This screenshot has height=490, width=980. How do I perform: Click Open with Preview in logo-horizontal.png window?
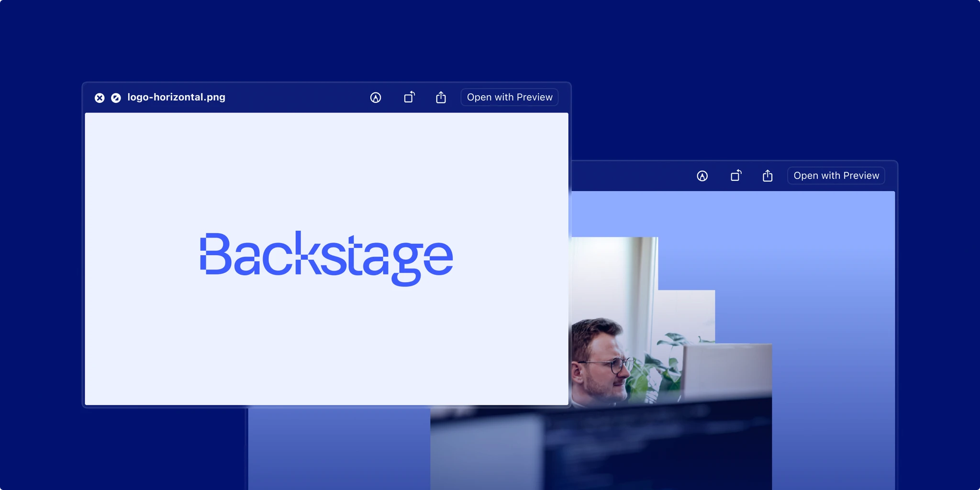pos(510,97)
